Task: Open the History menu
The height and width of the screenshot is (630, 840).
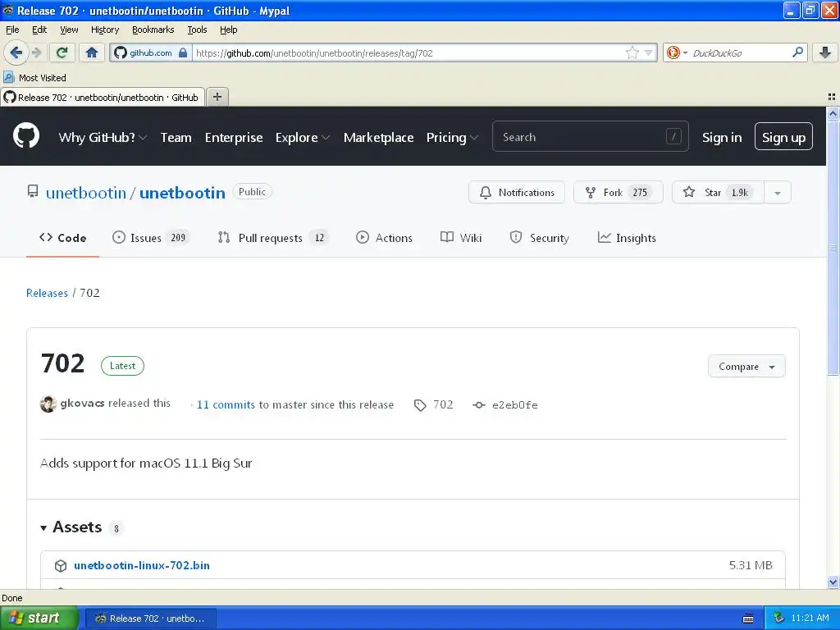Action: 104,30
